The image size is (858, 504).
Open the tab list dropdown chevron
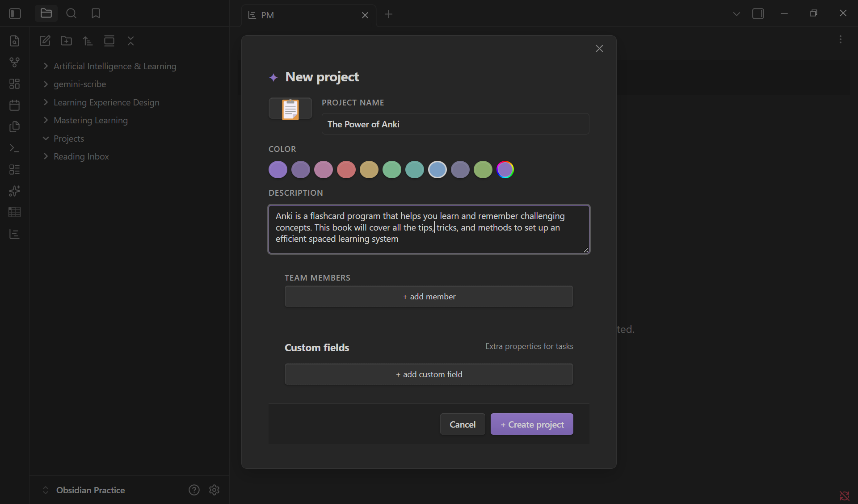pyautogui.click(x=736, y=14)
